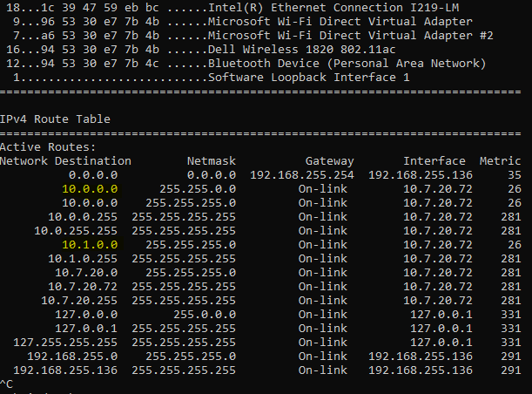Click the Active Routes: label
The height and width of the screenshot is (394, 532).
point(48,147)
